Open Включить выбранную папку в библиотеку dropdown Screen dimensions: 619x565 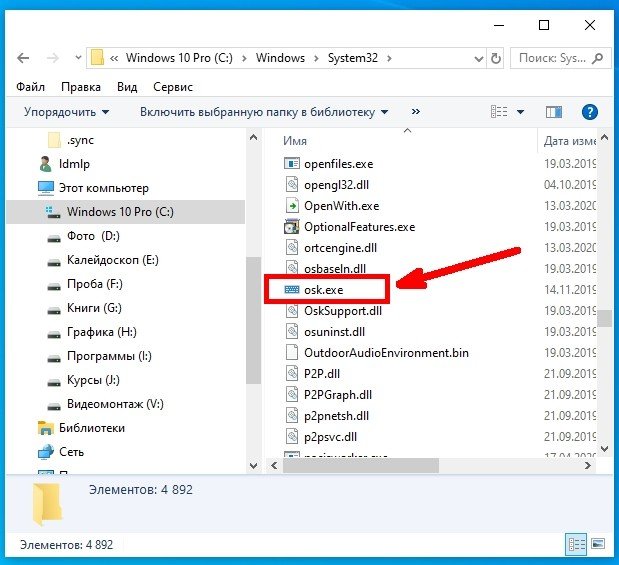[x=264, y=112]
